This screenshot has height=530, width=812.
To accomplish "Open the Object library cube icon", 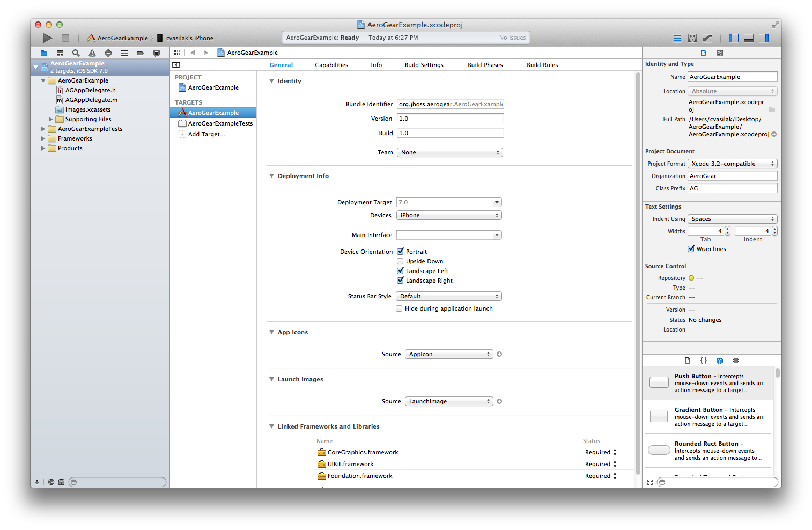I will tap(720, 360).
